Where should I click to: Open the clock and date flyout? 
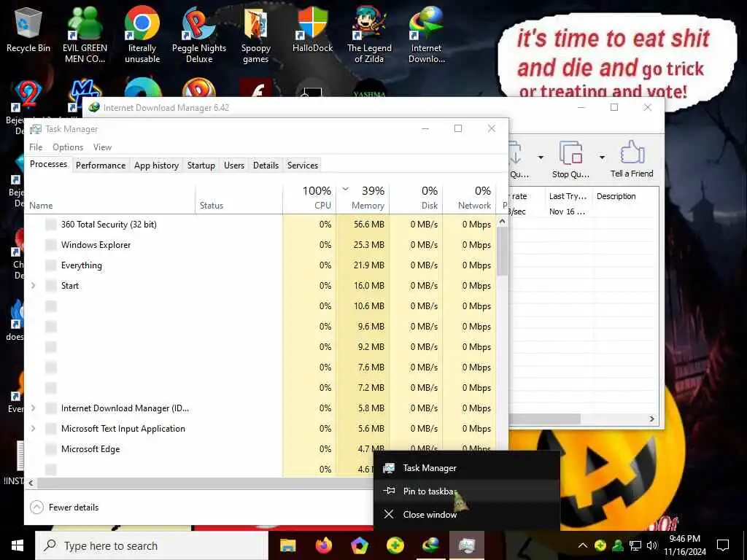tap(685, 545)
